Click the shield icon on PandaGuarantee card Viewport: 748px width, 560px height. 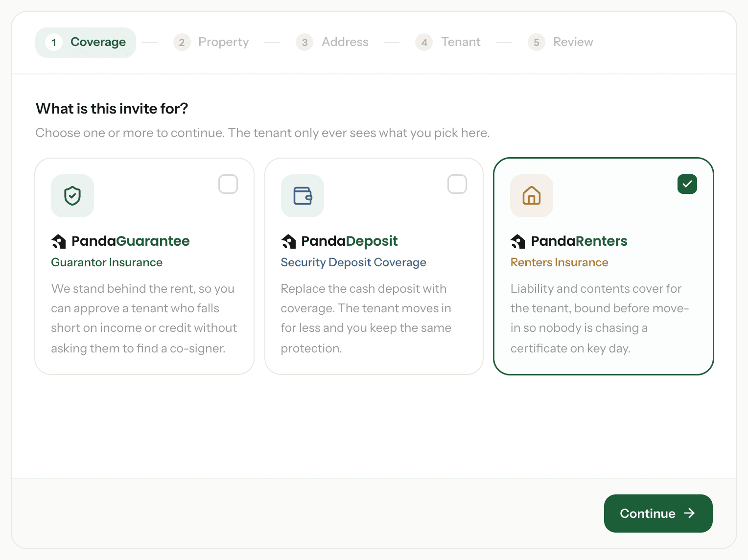[72, 196]
